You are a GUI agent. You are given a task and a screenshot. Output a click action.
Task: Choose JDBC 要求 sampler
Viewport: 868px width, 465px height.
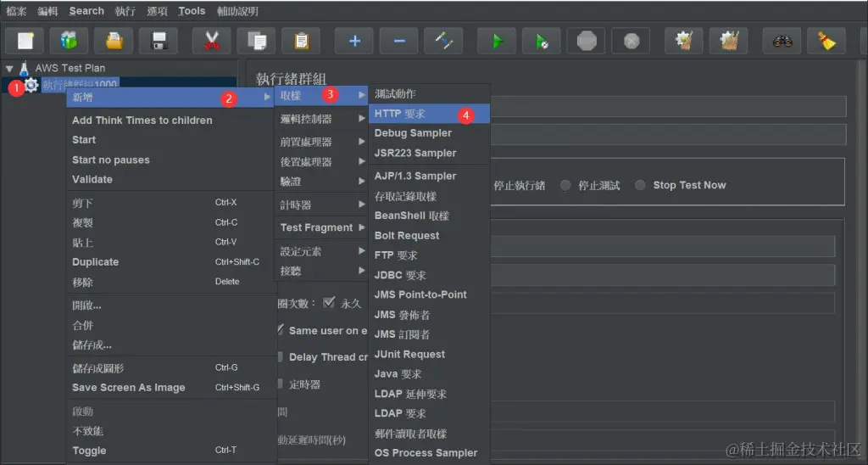tap(429, 275)
